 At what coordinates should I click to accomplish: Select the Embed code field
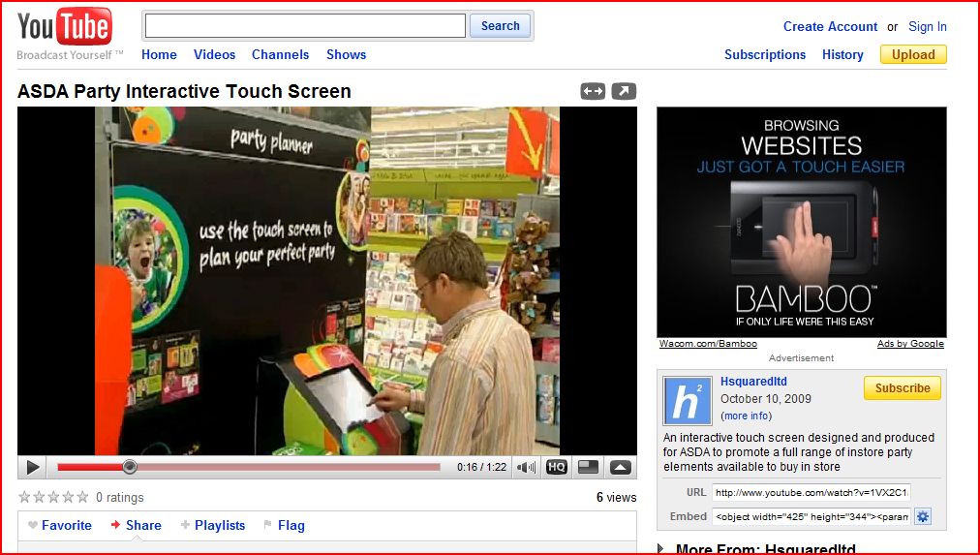click(812, 516)
